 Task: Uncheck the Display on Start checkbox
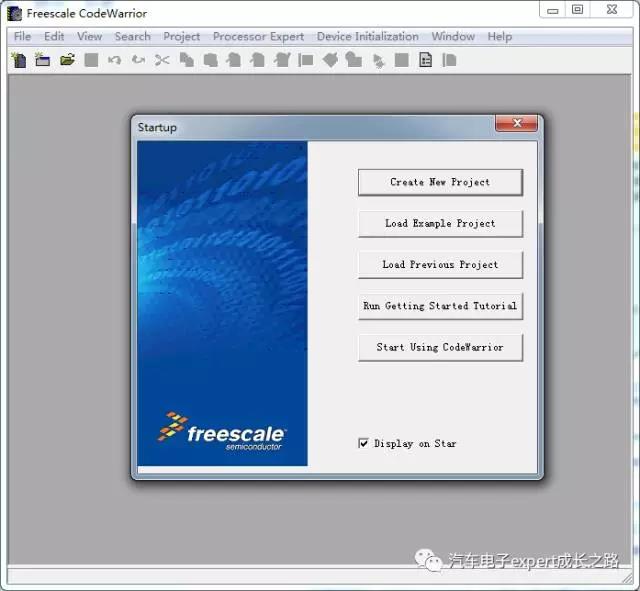tap(363, 443)
